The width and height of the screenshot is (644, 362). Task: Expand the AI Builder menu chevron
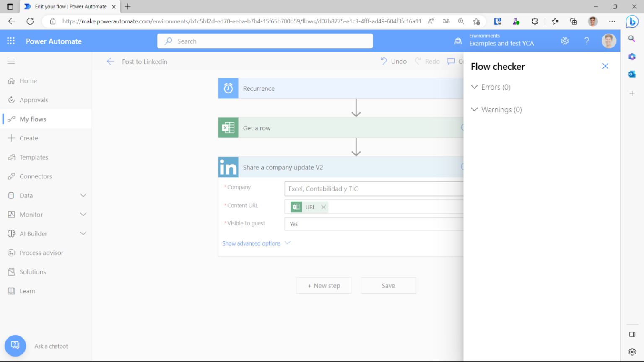pyautogui.click(x=83, y=234)
